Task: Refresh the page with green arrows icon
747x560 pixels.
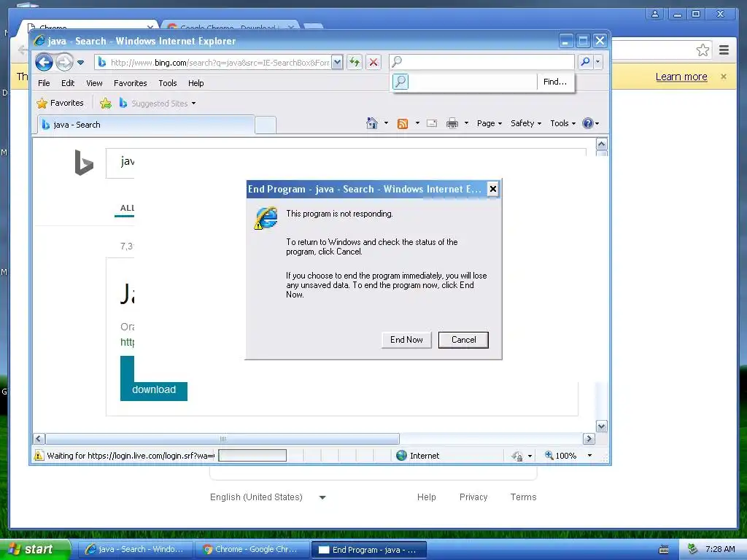Action: [355, 62]
